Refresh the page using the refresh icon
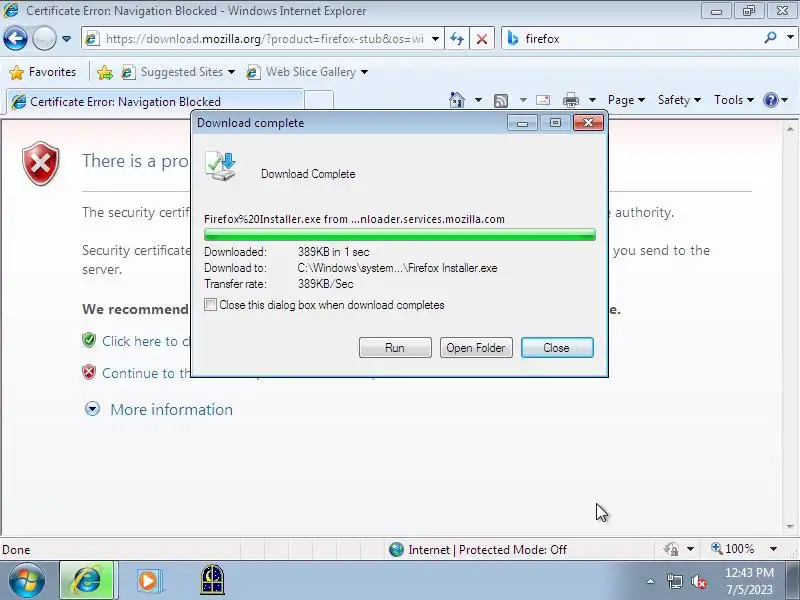The image size is (800, 600). (x=457, y=39)
